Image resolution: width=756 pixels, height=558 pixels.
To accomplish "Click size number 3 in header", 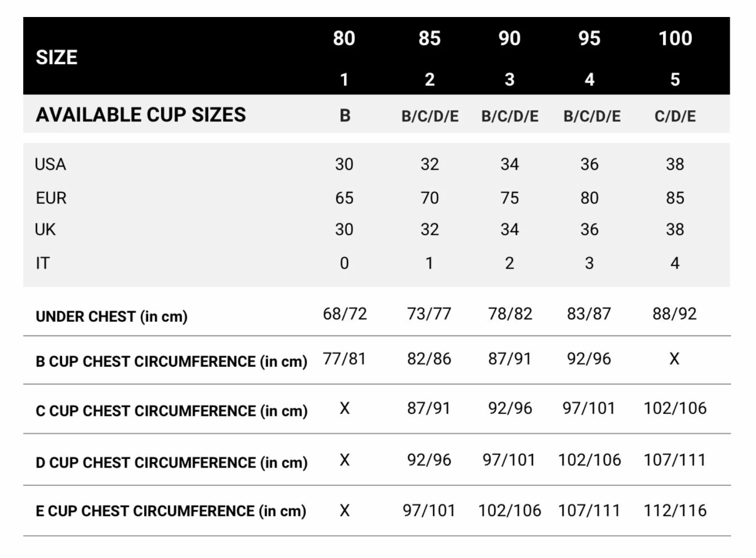I will [509, 79].
